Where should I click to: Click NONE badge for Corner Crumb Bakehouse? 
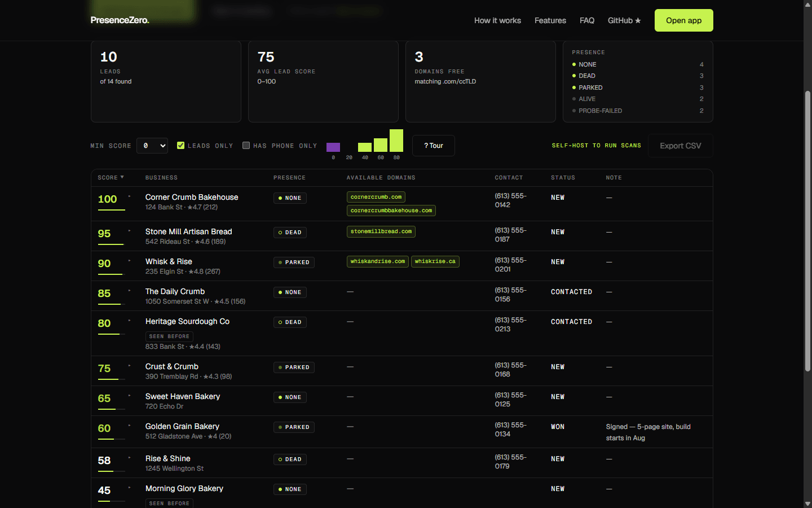(x=290, y=198)
